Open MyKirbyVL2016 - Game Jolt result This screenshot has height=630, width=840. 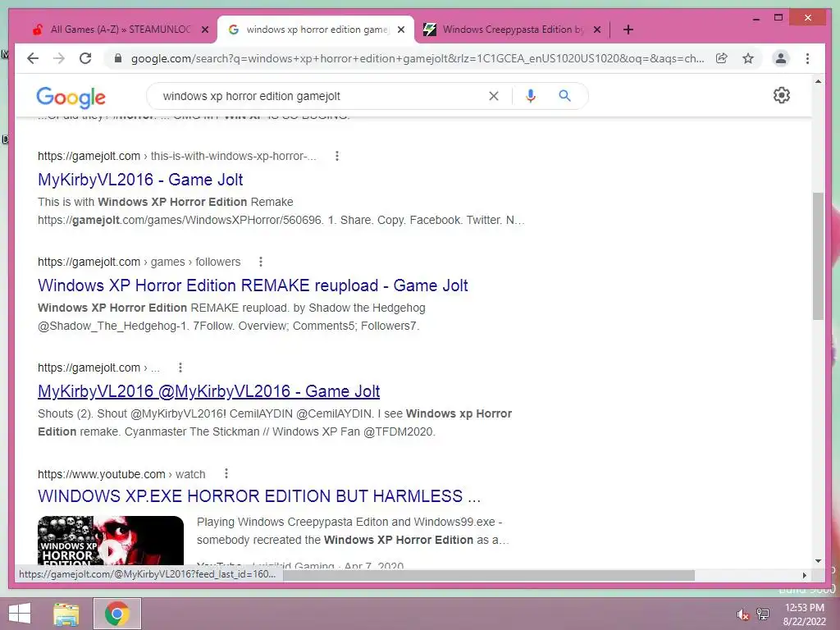click(140, 180)
